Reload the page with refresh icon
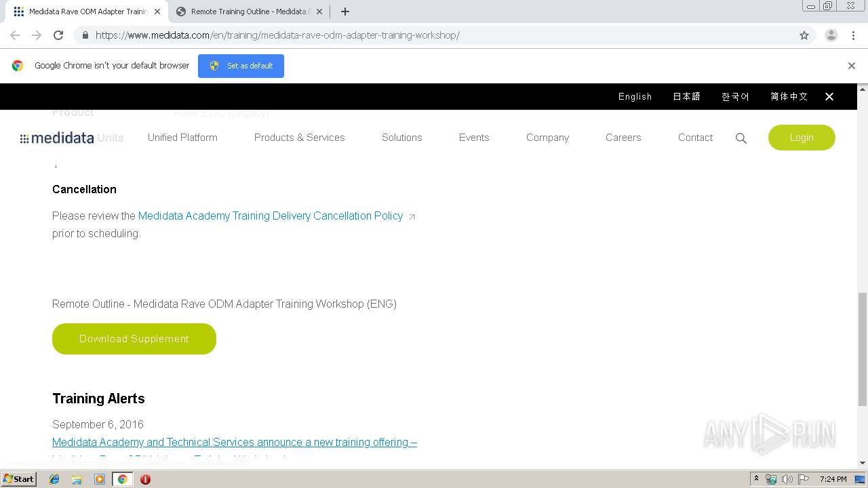The image size is (868, 488). pyautogui.click(x=58, y=35)
